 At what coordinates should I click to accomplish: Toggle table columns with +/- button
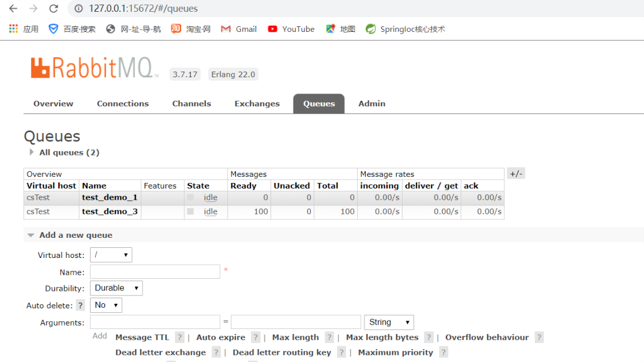point(516,173)
